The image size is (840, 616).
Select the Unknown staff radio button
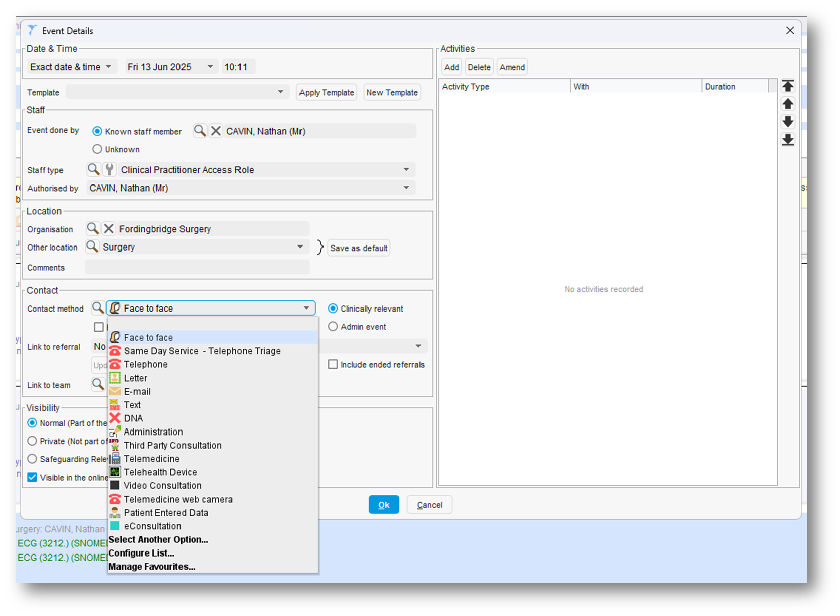(97, 149)
